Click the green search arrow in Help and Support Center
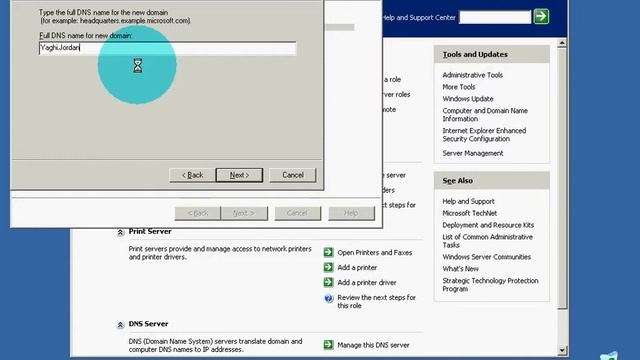The height and width of the screenshot is (360, 640). [x=541, y=17]
